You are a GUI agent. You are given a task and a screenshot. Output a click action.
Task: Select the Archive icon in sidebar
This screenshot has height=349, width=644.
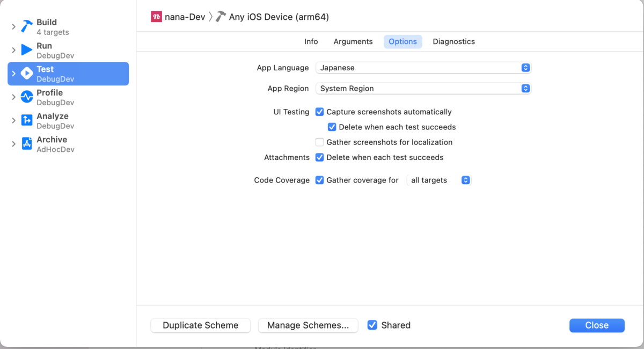click(27, 144)
